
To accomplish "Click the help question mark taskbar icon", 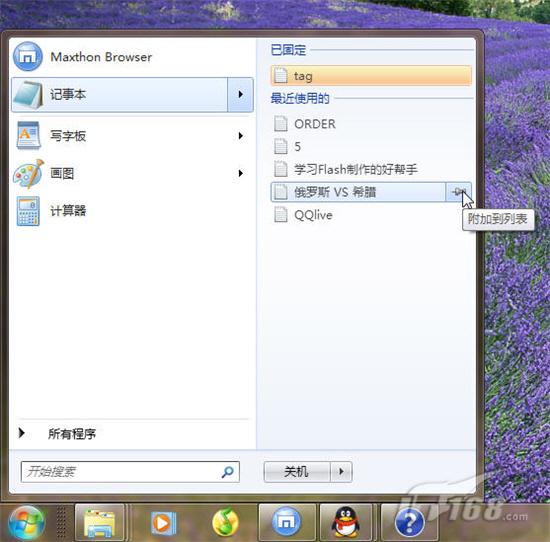I will click(x=409, y=523).
